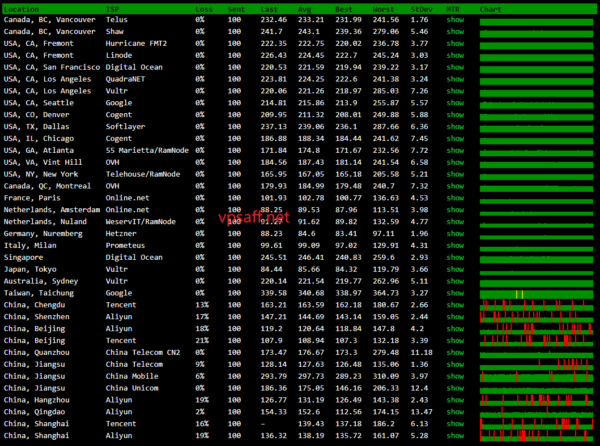Click 'show' MTR link for Shaw row

point(455,31)
